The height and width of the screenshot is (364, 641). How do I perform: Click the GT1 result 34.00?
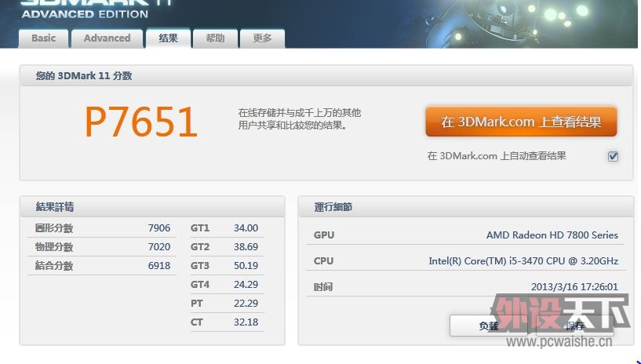246,228
